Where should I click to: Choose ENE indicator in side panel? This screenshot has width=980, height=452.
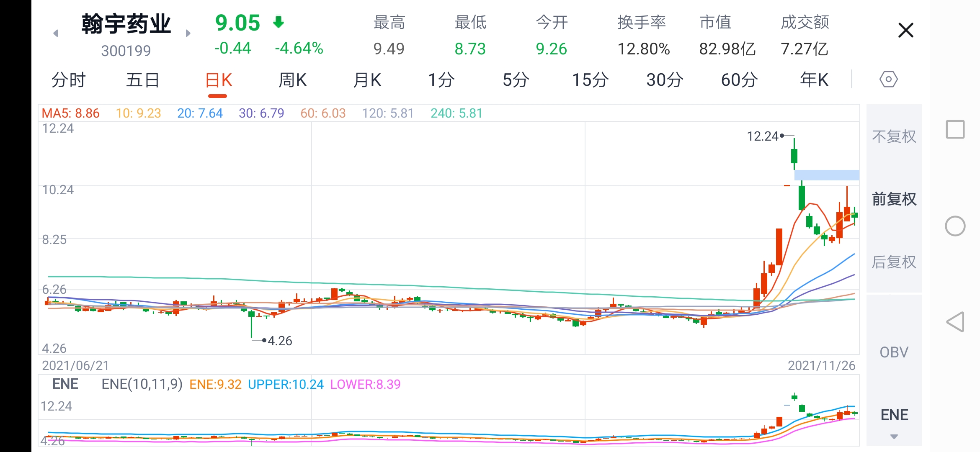pos(894,415)
